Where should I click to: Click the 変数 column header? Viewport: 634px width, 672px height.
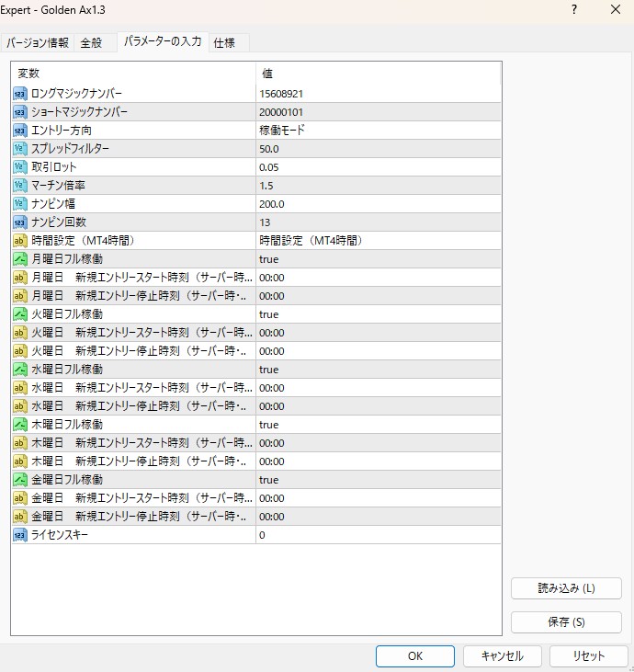[133, 74]
